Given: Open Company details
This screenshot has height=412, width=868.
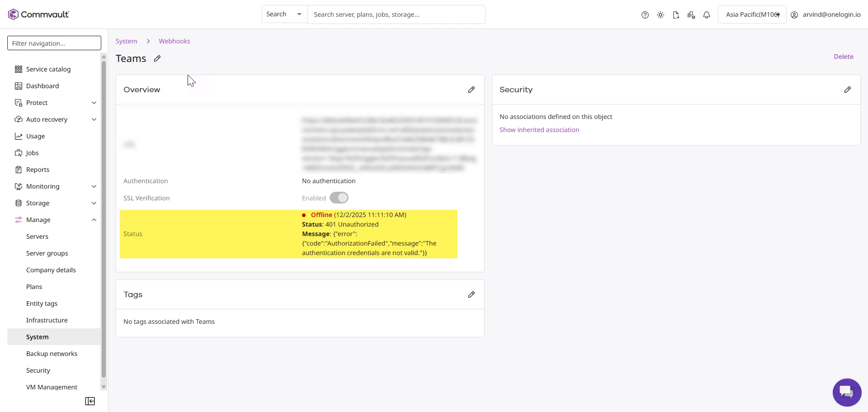Looking at the screenshot, I should coord(51,270).
